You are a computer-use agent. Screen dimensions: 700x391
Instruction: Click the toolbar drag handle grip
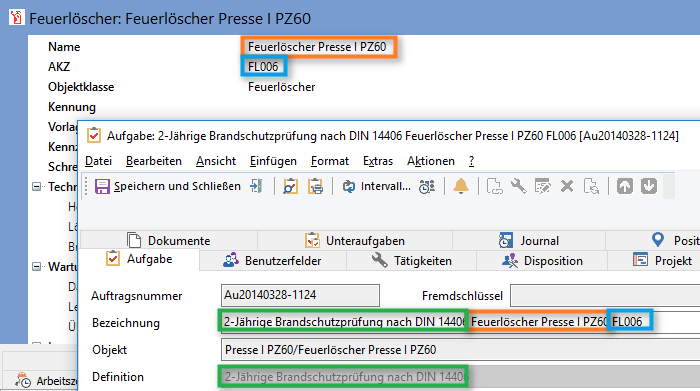(x=86, y=186)
